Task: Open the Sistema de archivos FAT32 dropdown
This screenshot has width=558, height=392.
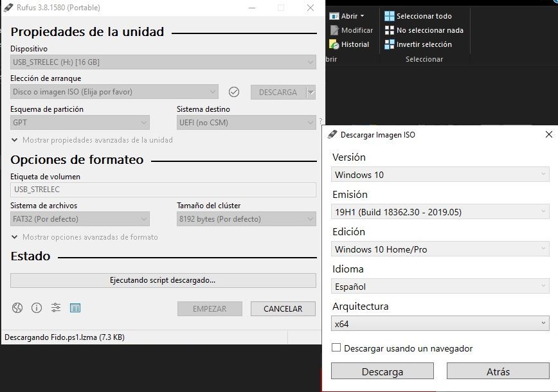Action: pos(80,218)
